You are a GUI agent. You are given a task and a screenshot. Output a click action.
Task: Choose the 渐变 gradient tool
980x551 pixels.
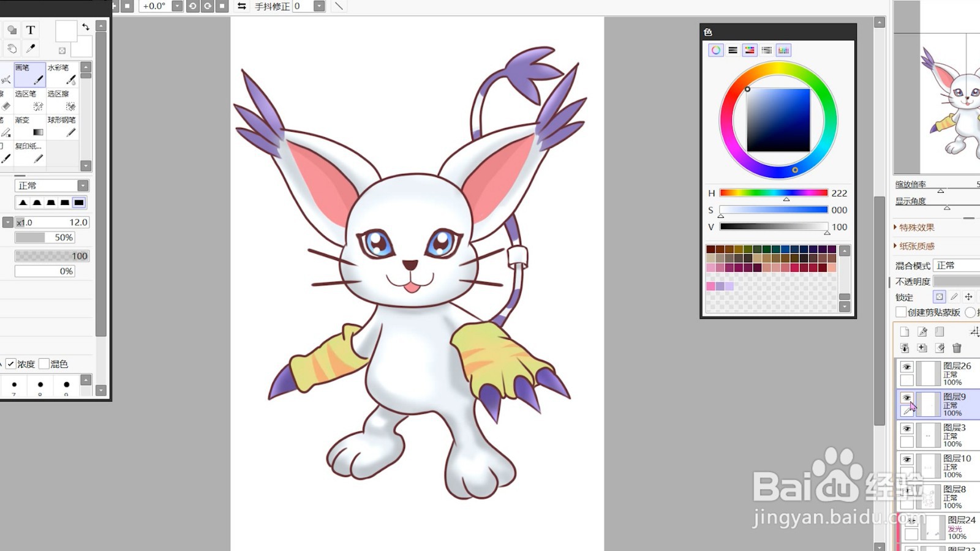click(x=30, y=127)
